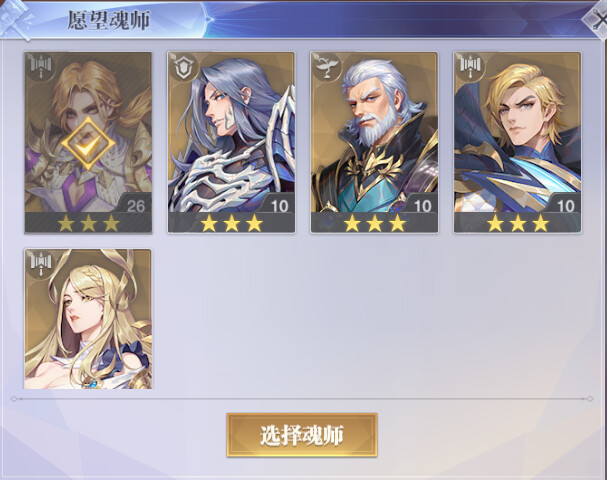Screen dimensions: 607x480
Task: Select the white-bearded elder hero card
Action: coord(374,142)
